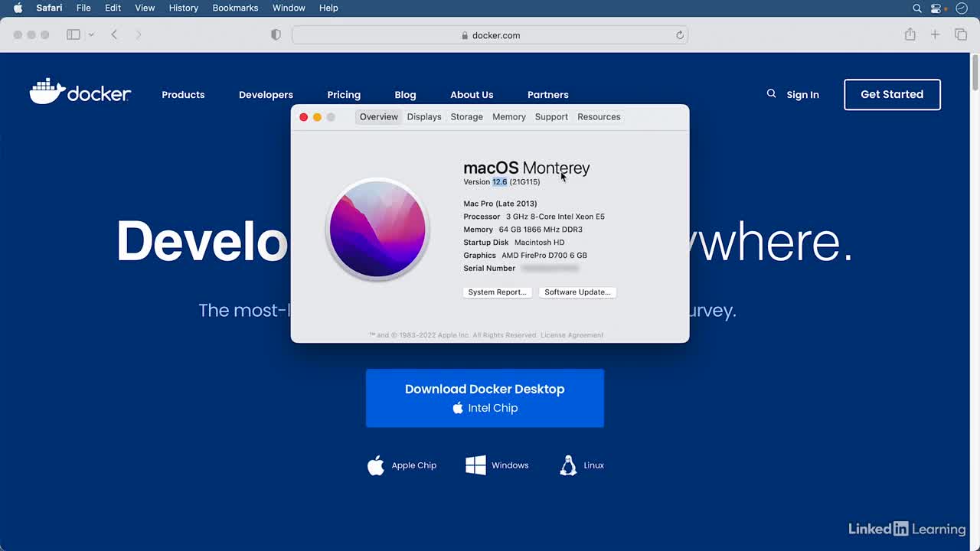Open the Apple menu
Screen dimensions: 980x551
click(18, 8)
